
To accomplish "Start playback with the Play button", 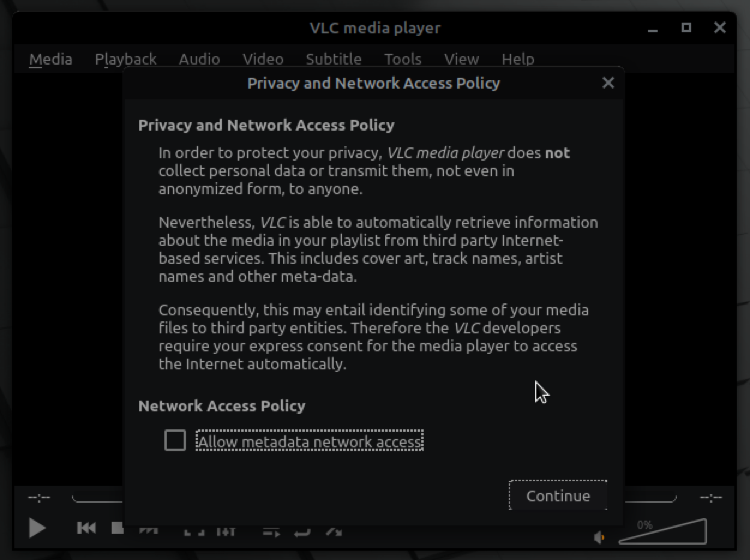I will click(37, 528).
